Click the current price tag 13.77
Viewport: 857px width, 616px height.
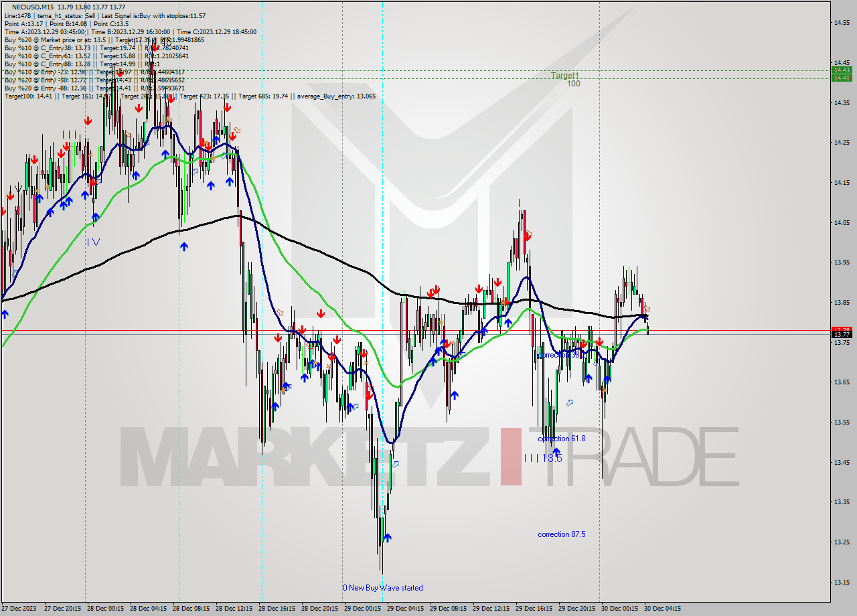[842, 334]
